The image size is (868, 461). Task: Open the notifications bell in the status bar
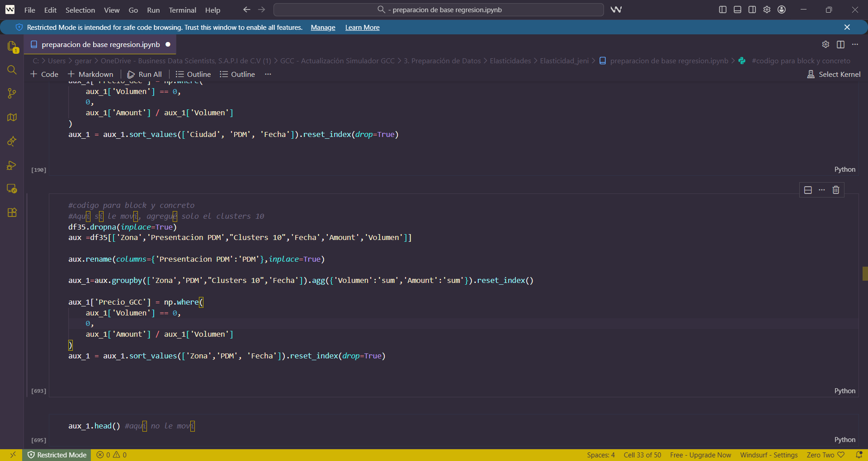pos(859,455)
